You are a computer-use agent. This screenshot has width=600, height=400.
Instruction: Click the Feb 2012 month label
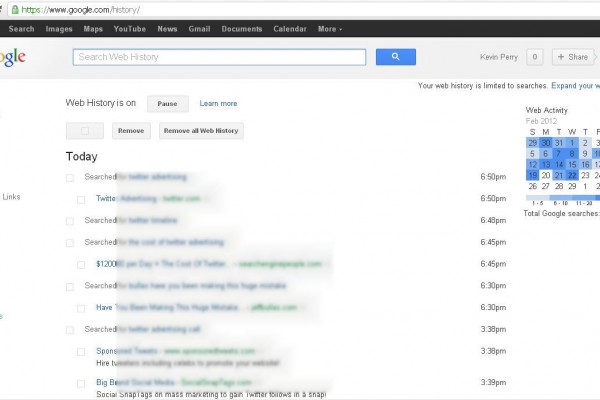(541, 121)
